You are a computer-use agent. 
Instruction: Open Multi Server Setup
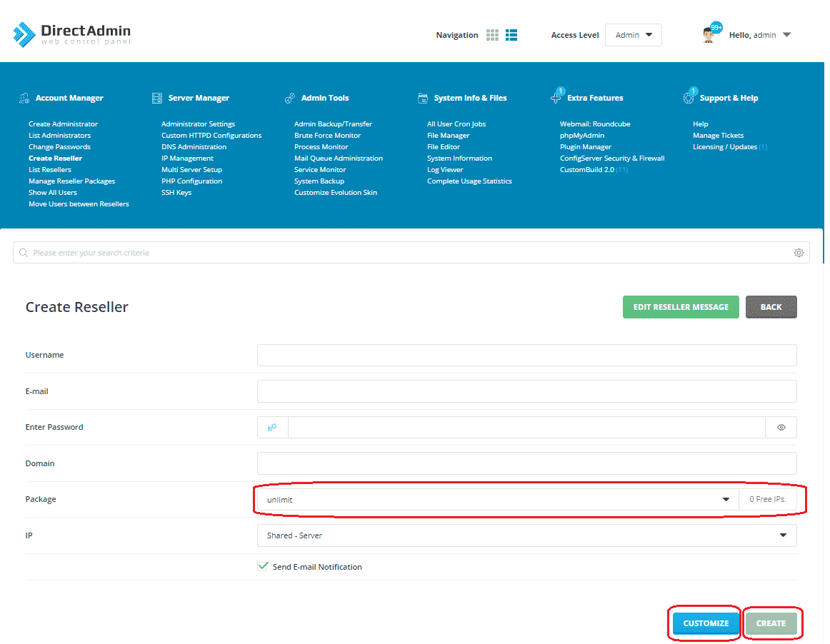[191, 170]
